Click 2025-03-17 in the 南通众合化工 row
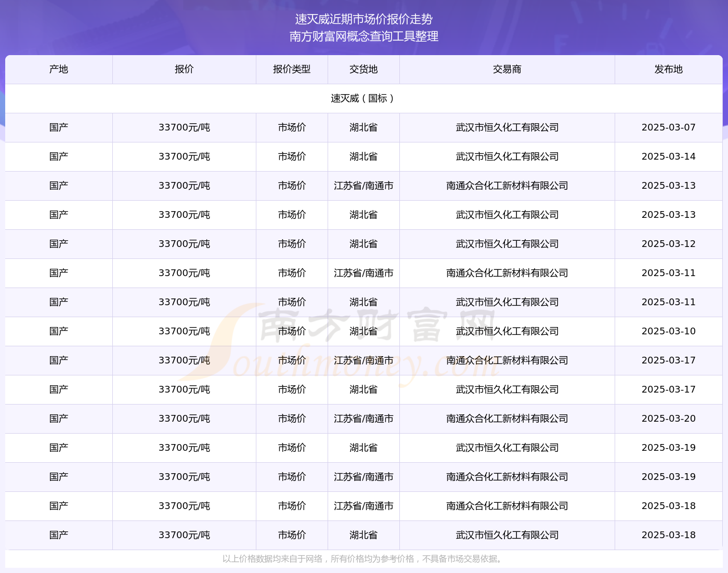This screenshot has height=573, width=728. 668,360
